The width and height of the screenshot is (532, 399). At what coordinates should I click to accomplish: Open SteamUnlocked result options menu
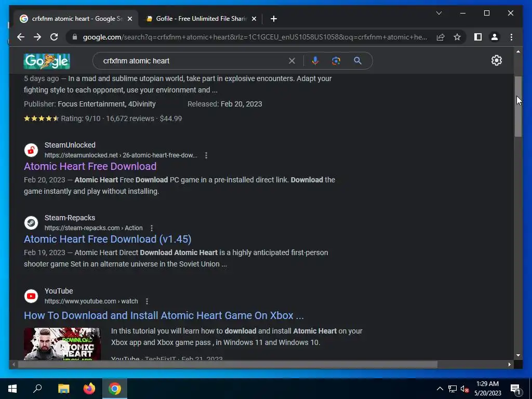[x=206, y=155]
